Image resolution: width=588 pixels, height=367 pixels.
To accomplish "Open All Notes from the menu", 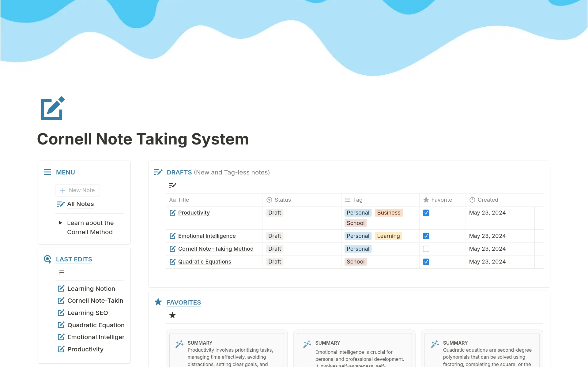I will tap(80, 204).
